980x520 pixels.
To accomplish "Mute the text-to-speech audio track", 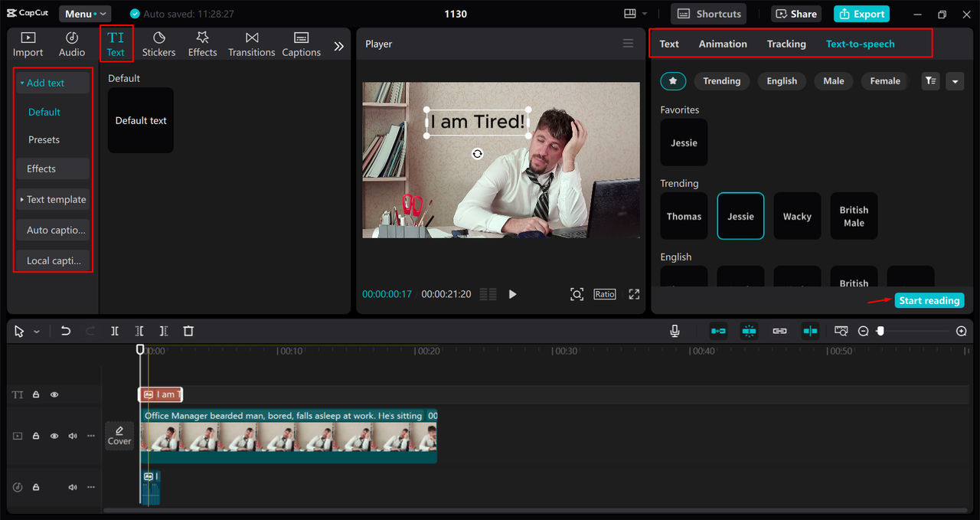I will click(73, 487).
